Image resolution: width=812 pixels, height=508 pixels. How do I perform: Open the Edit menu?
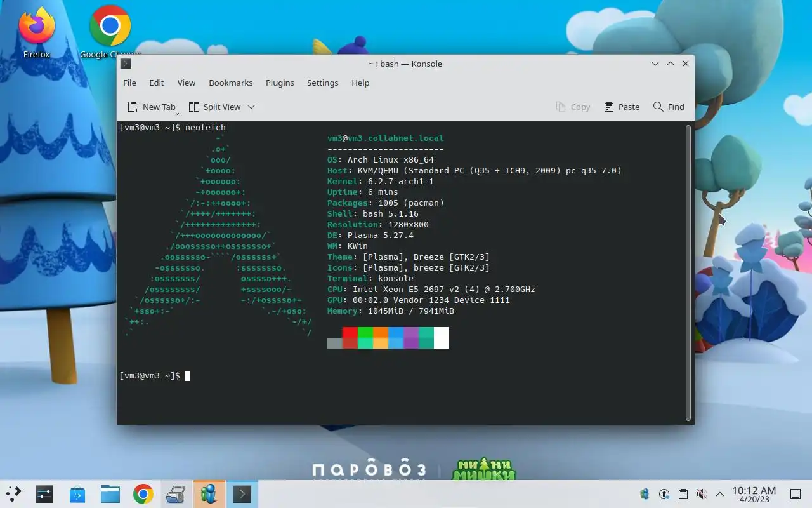[x=157, y=83]
